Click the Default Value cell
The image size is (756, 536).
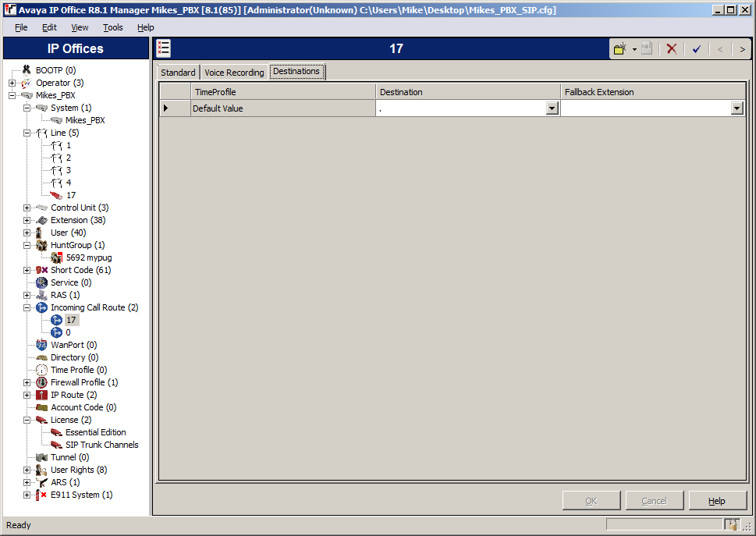283,108
